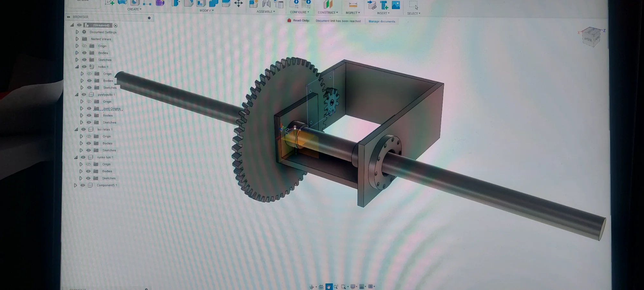The height and width of the screenshot is (290, 644).
Task: Hide the pystyputki:1 component
Action: tap(84, 95)
